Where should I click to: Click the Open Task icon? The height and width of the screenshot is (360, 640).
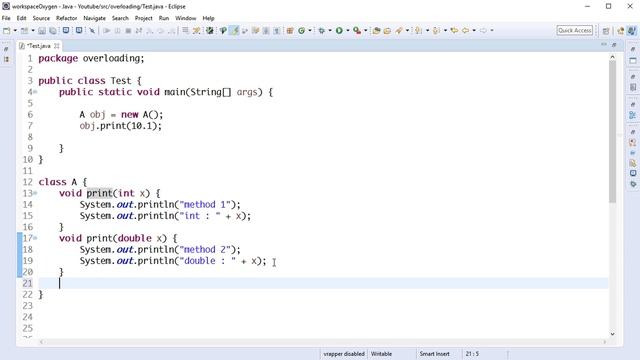387,31
